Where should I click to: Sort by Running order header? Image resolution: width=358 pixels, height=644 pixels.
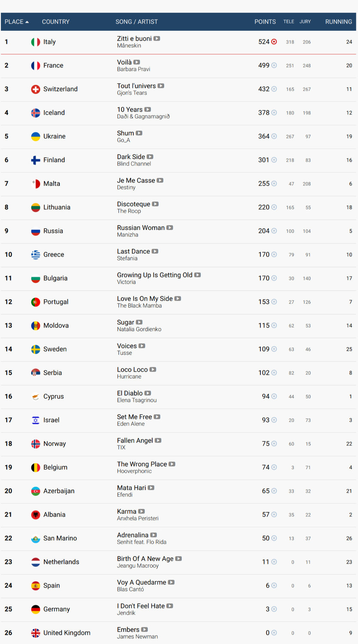338,22
